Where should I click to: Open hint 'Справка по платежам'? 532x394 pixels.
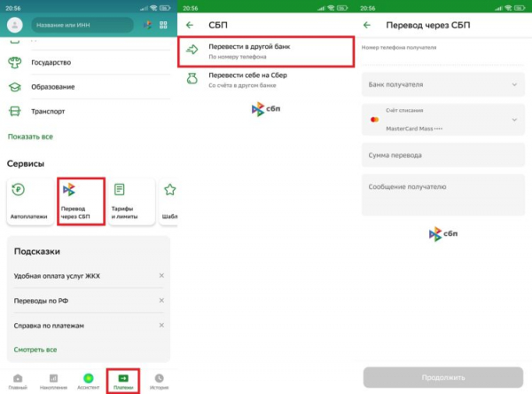tap(49, 326)
